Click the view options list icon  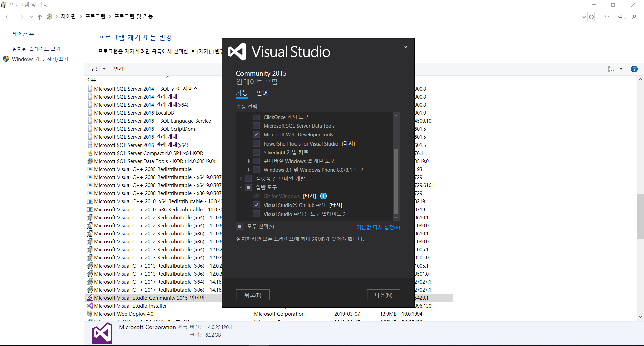click(x=611, y=69)
